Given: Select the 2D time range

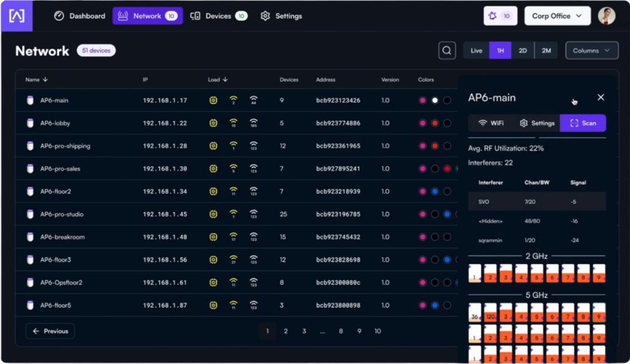Looking at the screenshot, I should (x=522, y=50).
